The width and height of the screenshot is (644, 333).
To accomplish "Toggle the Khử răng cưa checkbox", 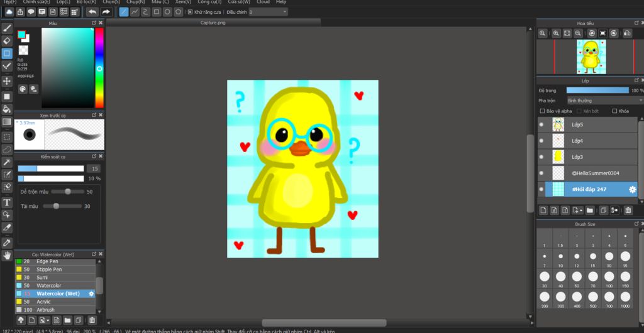I will pyautogui.click(x=191, y=12).
